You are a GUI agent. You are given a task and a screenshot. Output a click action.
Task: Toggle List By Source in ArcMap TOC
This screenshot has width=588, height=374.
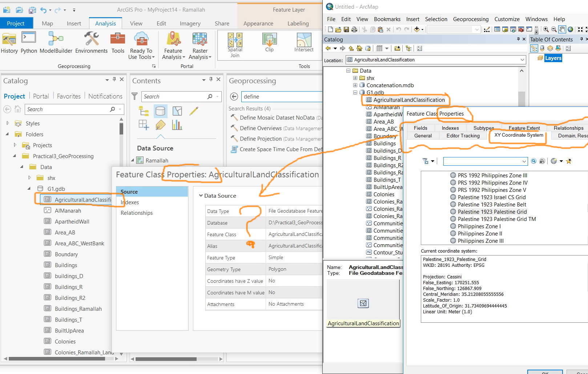(x=542, y=48)
